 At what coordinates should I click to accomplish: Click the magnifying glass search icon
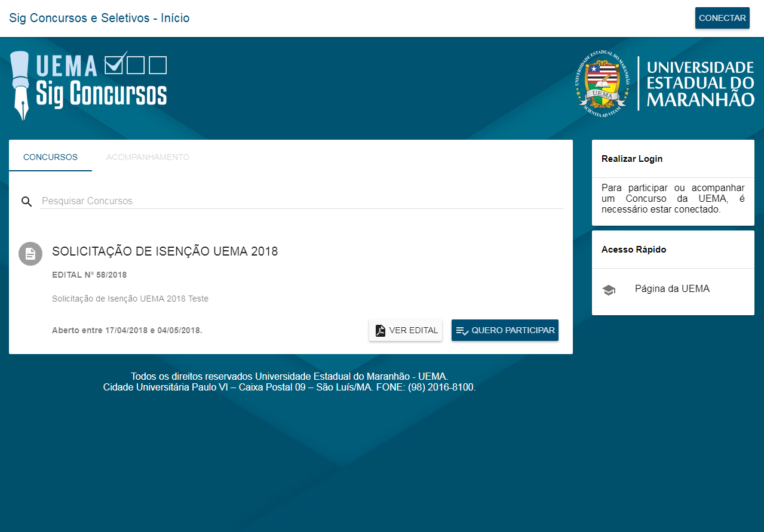coord(26,201)
